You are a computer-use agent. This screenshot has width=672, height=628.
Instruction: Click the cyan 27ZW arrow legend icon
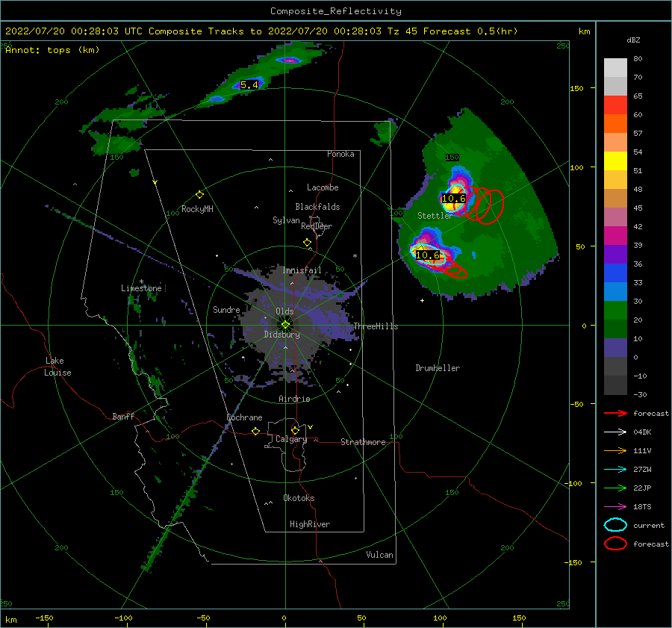coord(615,470)
